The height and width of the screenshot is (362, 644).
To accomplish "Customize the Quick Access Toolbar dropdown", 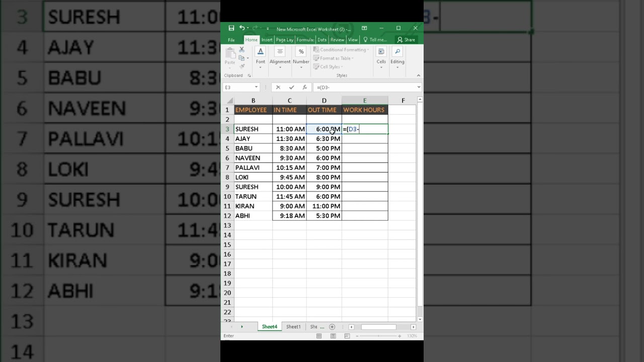I will pyautogui.click(x=268, y=29).
